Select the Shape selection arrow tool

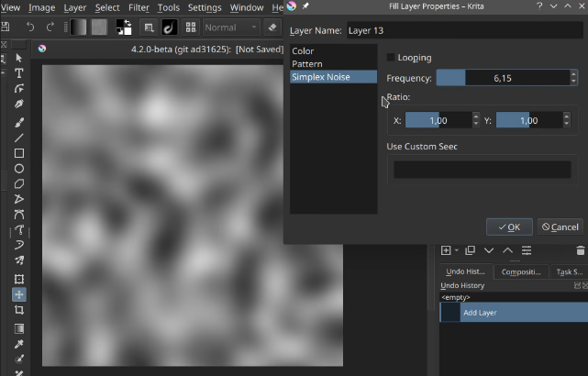click(19, 58)
